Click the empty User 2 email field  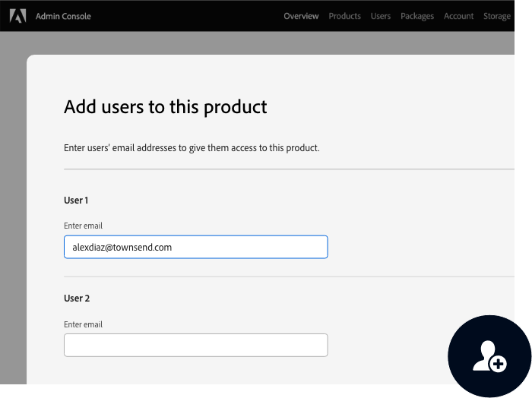(195, 345)
